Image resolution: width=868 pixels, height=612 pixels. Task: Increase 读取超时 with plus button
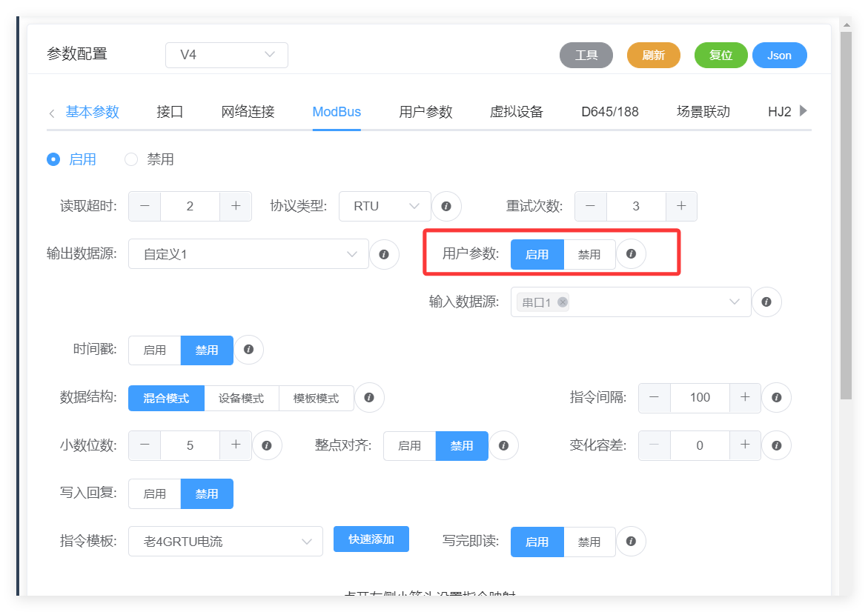point(236,206)
